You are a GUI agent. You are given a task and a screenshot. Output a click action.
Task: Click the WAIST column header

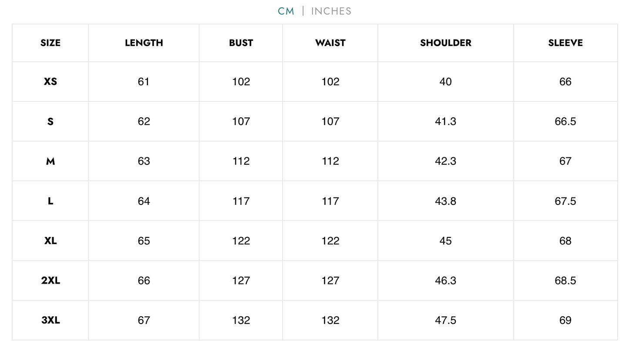coord(330,43)
